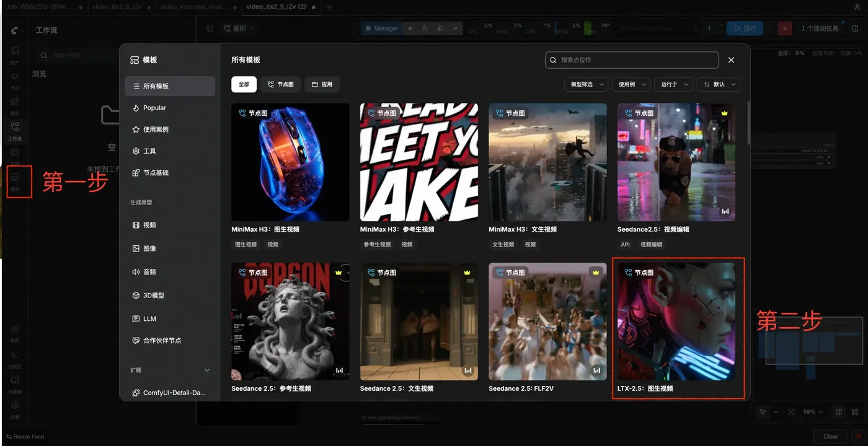Viewport: 868px width, 446px height.
Task: Select 合作伙伴节点 in the template sidebar
Action: [170, 340]
